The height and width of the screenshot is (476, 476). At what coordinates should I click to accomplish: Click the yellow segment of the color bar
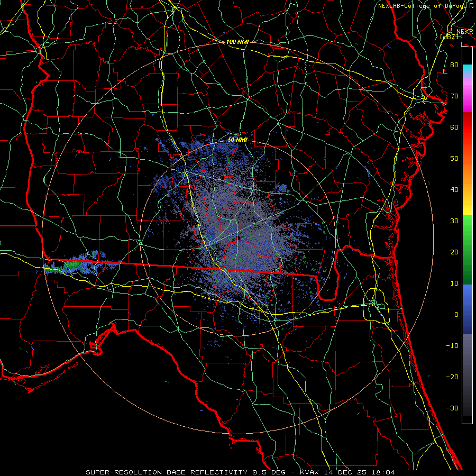[x=467, y=208]
